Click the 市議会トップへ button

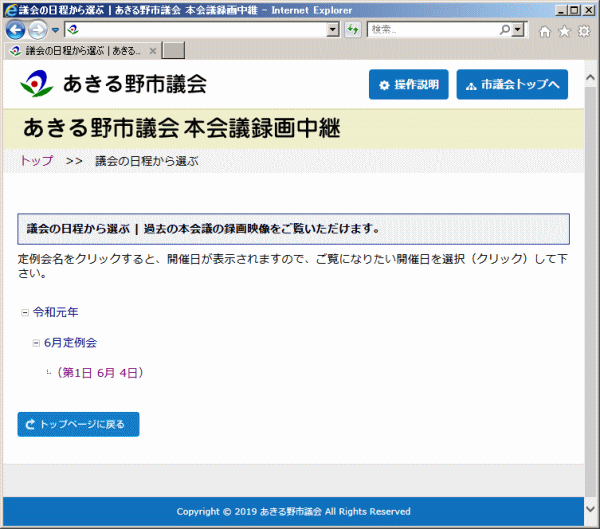tap(512, 85)
